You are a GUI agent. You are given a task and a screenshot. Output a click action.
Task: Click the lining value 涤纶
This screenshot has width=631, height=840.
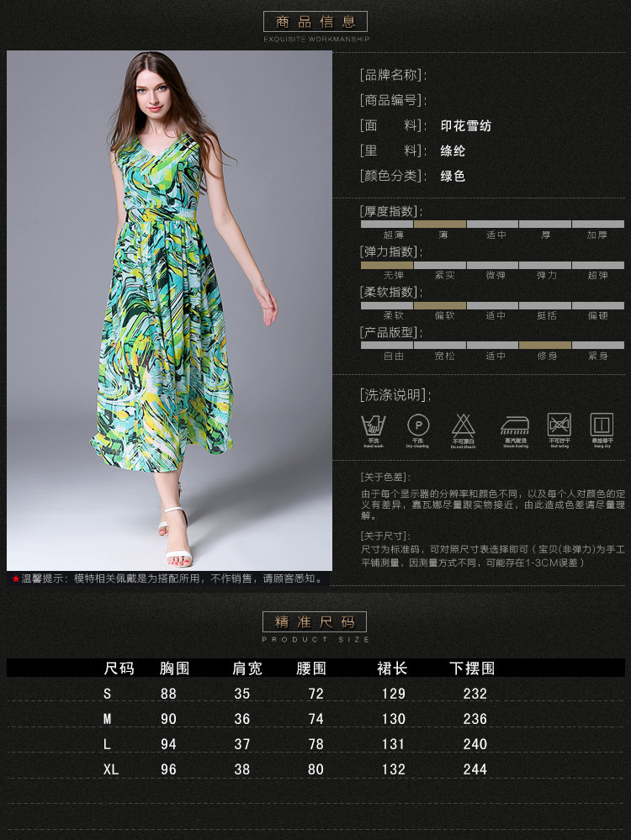(453, 151)
